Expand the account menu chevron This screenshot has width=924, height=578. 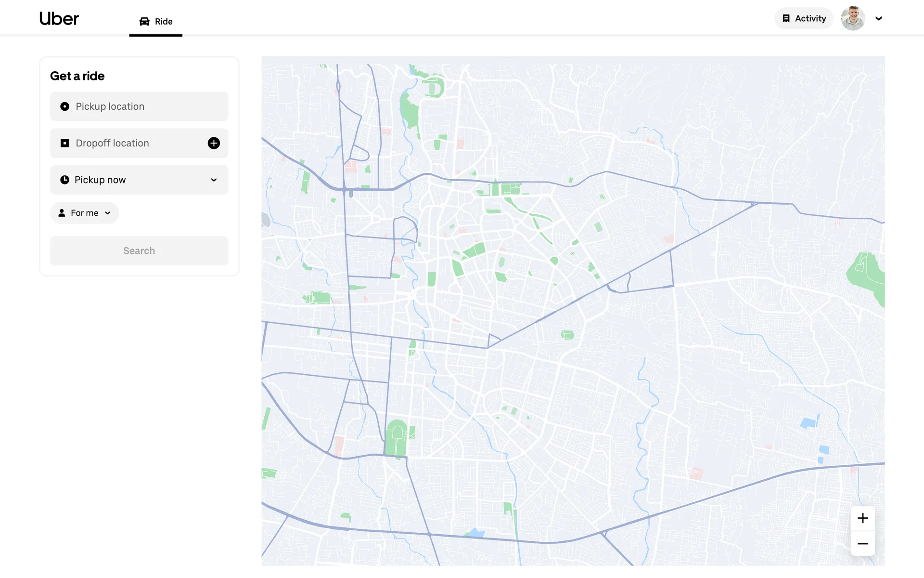point(879,18)
